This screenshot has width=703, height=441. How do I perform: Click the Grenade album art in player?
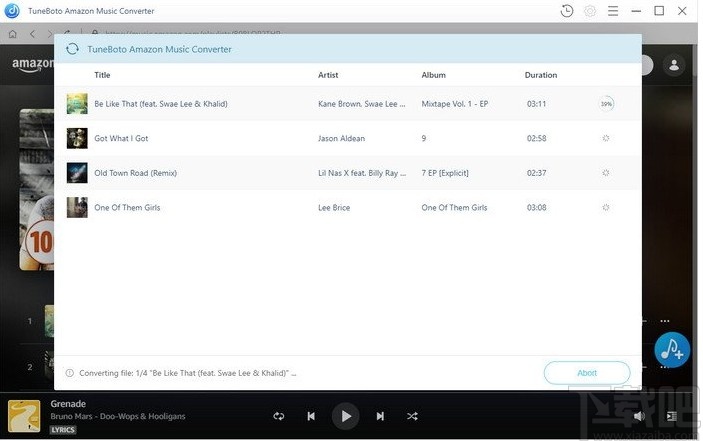(24, 416)
